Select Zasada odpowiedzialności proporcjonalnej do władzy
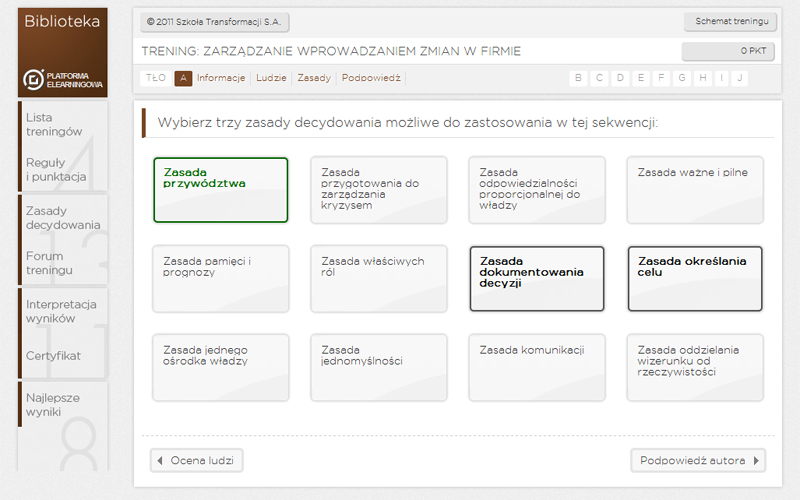 (537, 190)
